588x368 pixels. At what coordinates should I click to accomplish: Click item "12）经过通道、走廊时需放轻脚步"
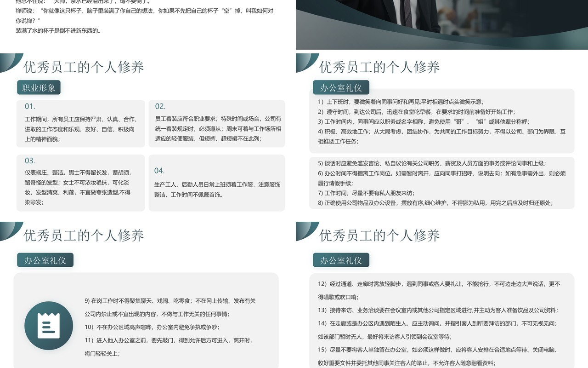pyautogui.click(x=439, y=290)
